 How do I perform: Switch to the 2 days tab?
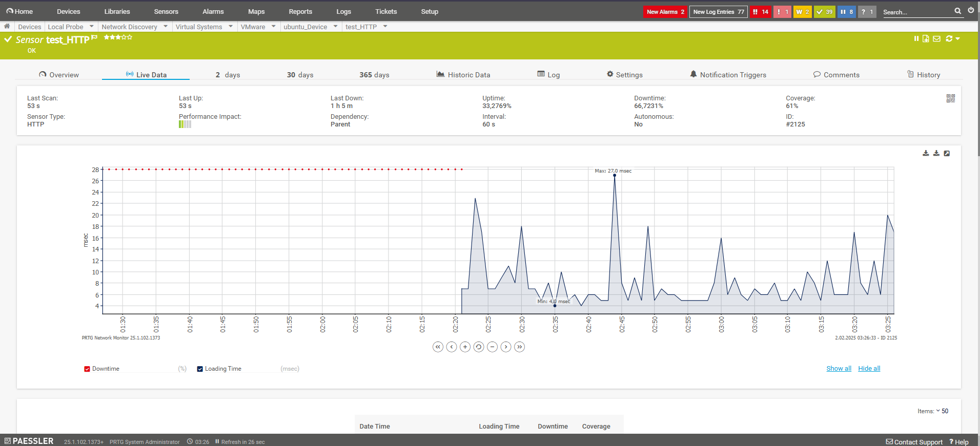[x=228, y=75]
